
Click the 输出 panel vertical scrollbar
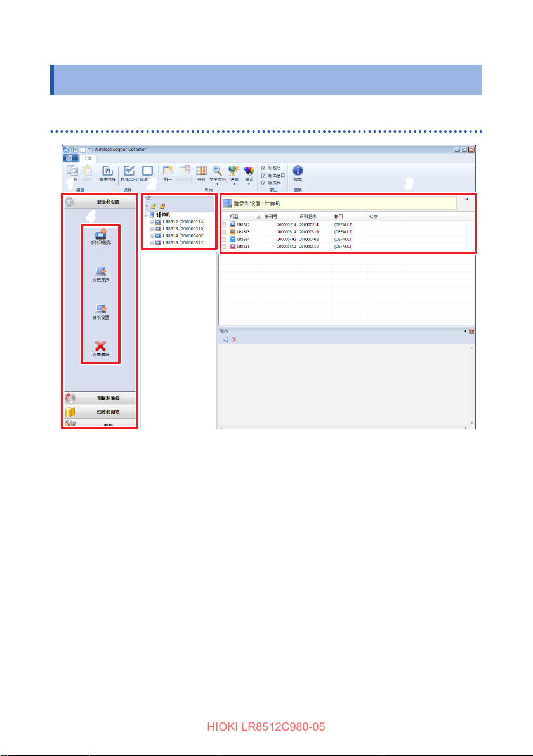472,385
